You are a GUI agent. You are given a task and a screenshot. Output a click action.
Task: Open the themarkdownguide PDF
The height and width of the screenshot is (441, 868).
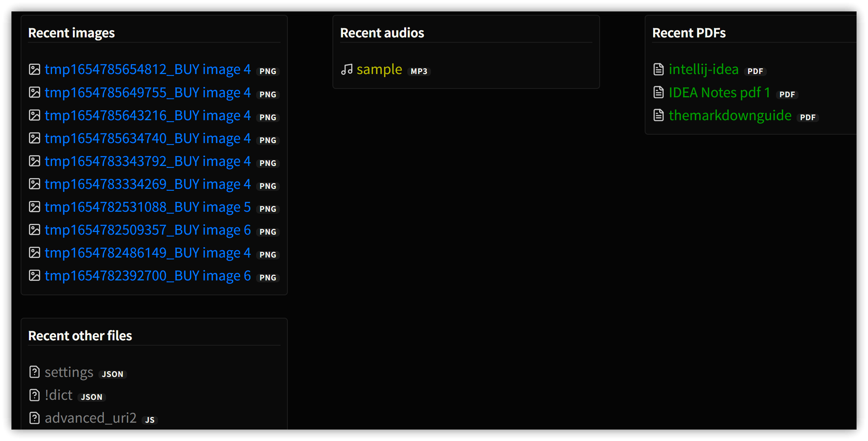point(730,115)
